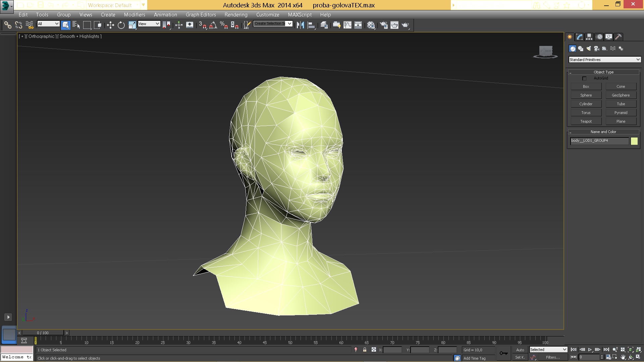Click the GeoSphere button
This screenshot has height=362, width=644.
(x=621, y=95)
